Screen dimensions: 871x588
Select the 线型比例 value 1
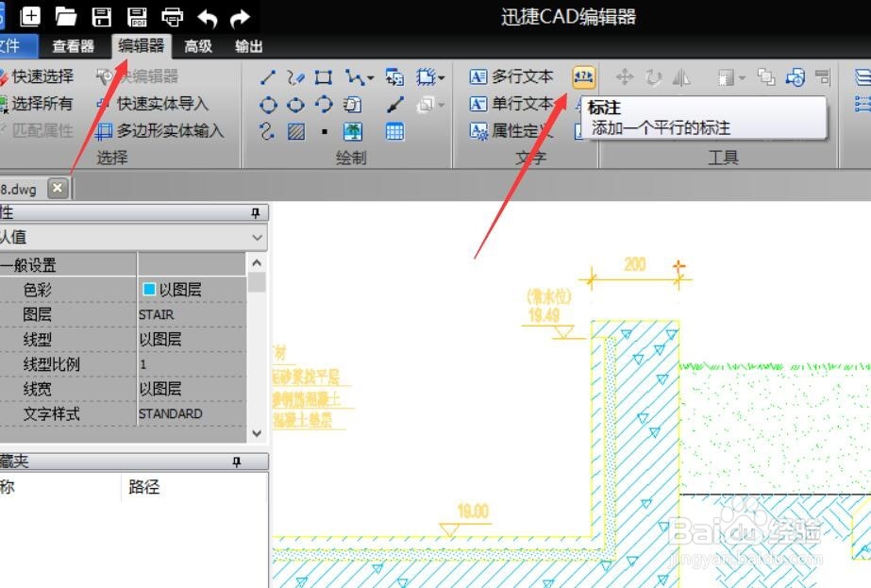coord(142,364)
